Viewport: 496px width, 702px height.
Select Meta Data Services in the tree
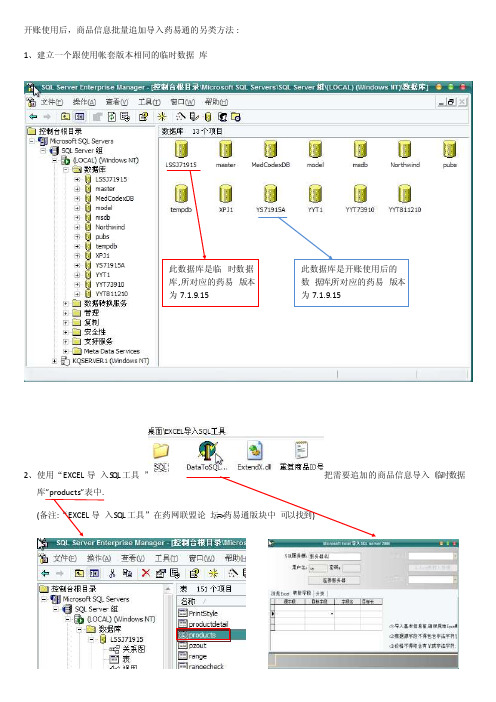[x=111, y=351]
